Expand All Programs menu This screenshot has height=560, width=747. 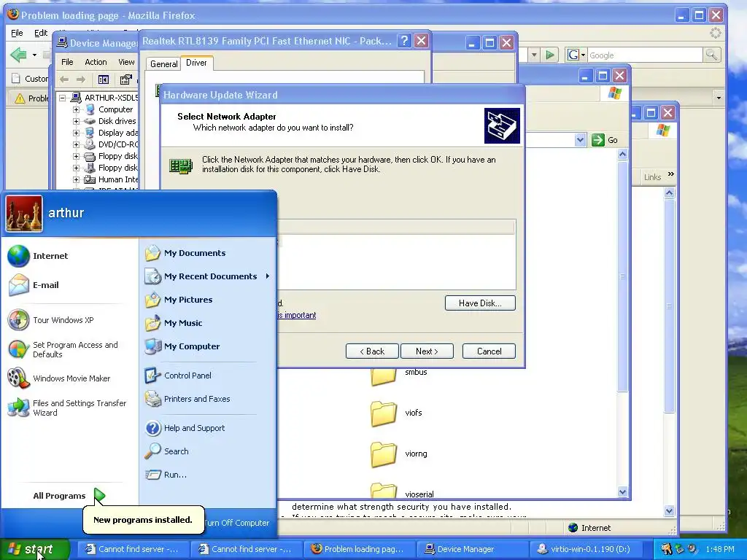click(69, 496)
